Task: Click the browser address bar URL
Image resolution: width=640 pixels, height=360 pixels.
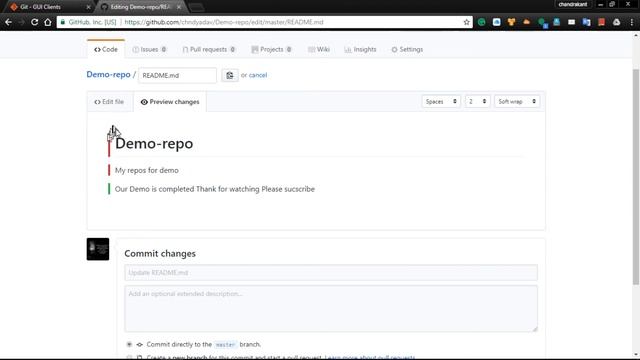Action: click(224, 22)
